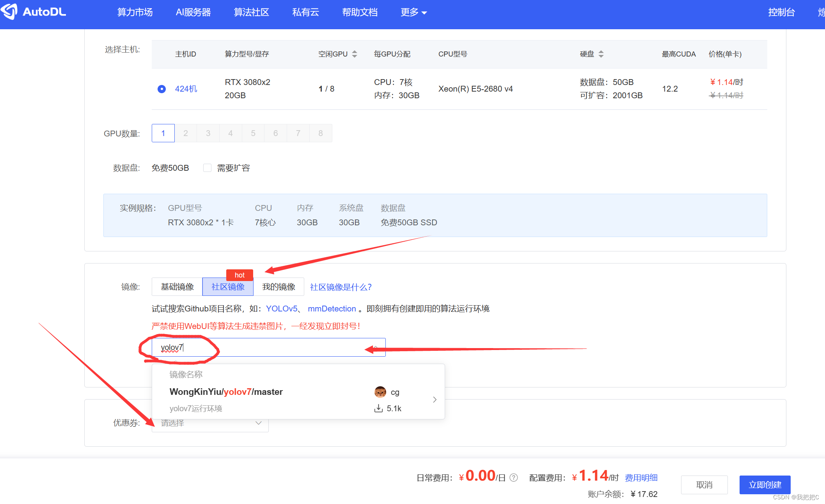
Task: Select the 424机 host radio button
Action: (161, 89)
